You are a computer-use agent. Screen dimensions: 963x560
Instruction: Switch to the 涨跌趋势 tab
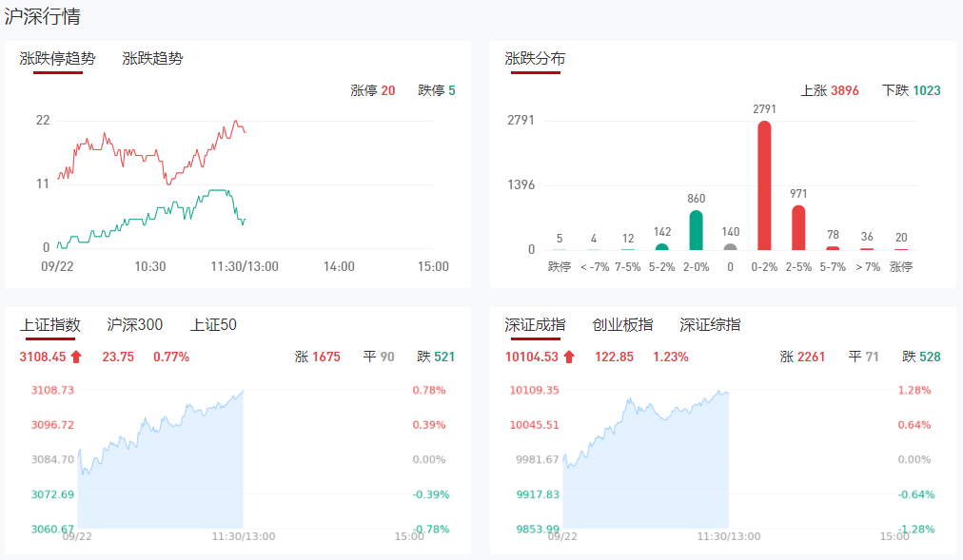pos(152,59)
